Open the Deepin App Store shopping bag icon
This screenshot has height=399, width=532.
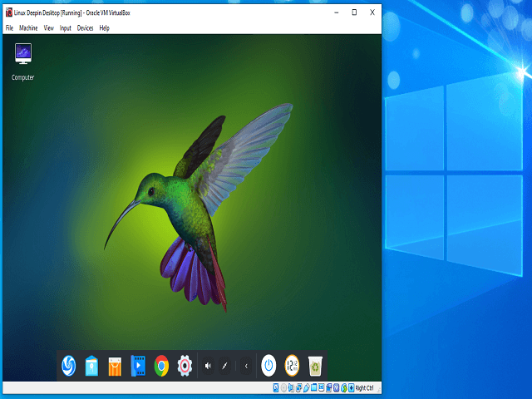(x=115, y=366)
